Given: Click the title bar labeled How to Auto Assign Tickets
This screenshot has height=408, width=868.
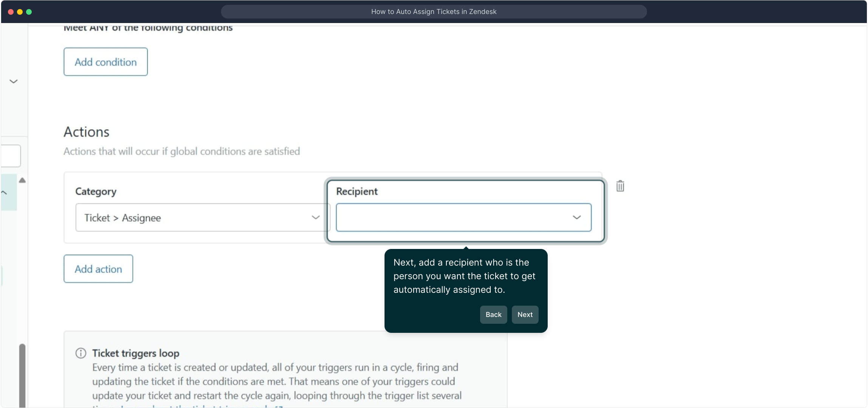Looking at the screenshot, I should [x=434, y=12].
